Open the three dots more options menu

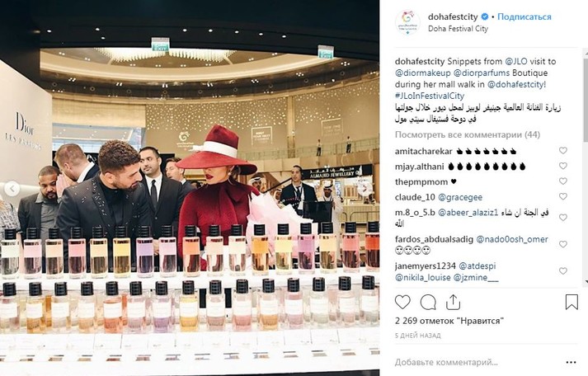coord(571,362)
